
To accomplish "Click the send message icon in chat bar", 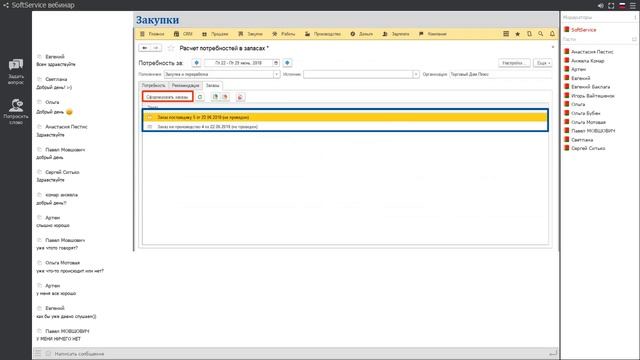I will tap(553, 353).
